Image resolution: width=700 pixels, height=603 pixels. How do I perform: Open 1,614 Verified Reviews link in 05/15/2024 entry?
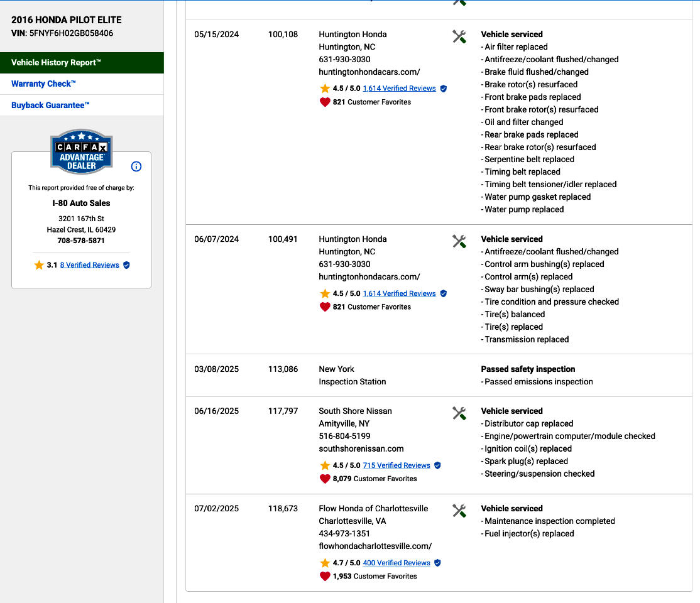click(399, 89)
